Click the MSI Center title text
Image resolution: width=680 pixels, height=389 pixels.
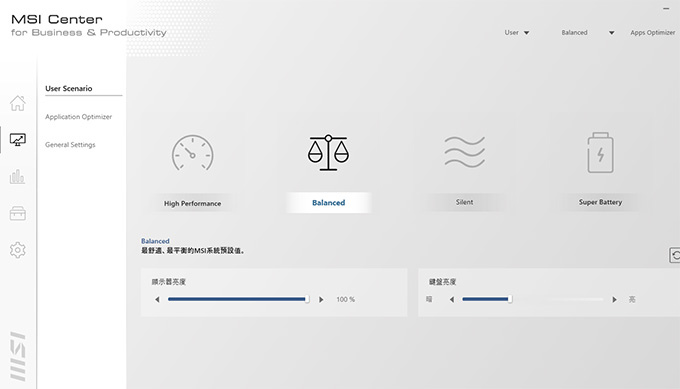tap(57, 19)
